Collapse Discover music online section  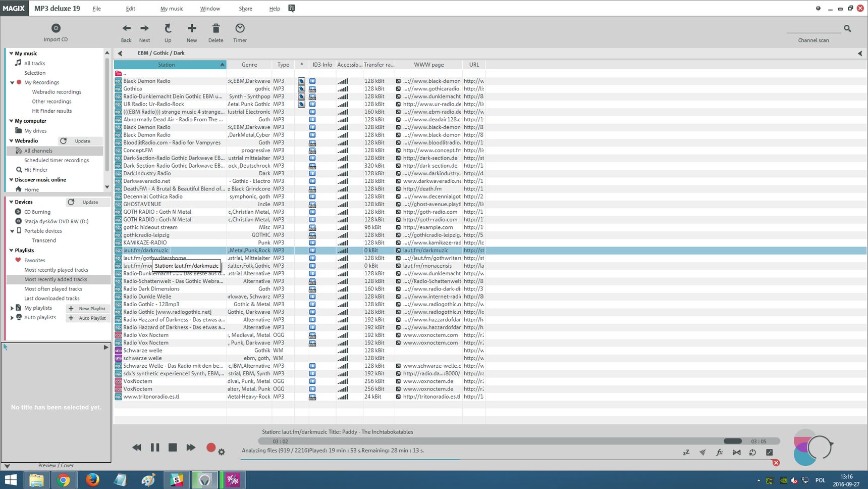click(x=11, y=180)
